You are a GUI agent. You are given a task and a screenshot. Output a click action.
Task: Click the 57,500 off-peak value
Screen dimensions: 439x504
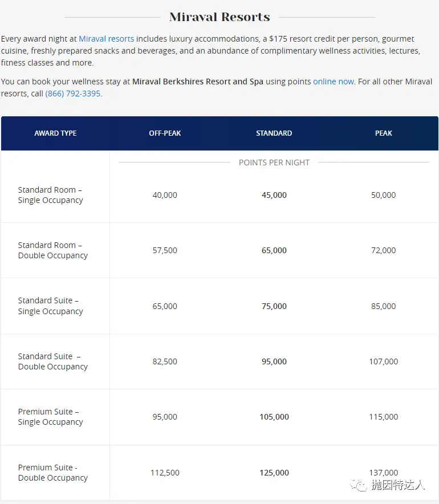point(165,250)
